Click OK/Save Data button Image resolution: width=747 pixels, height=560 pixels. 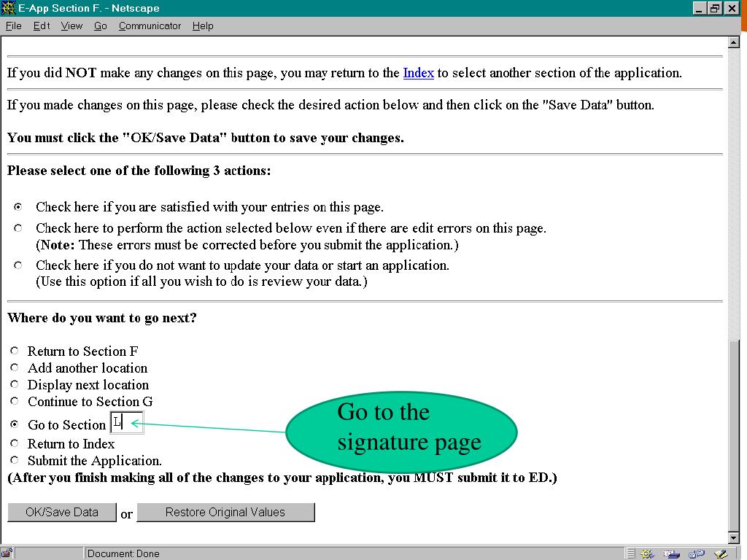(62, 513)
